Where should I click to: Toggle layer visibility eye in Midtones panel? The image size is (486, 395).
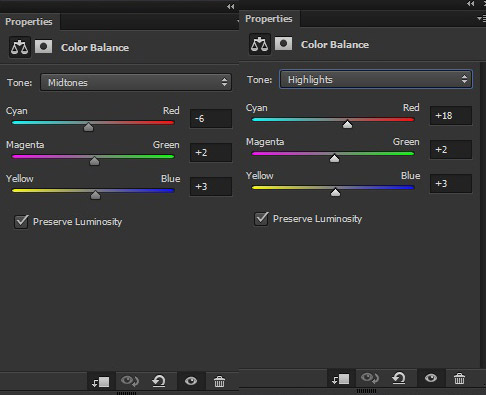coord(191,381)
